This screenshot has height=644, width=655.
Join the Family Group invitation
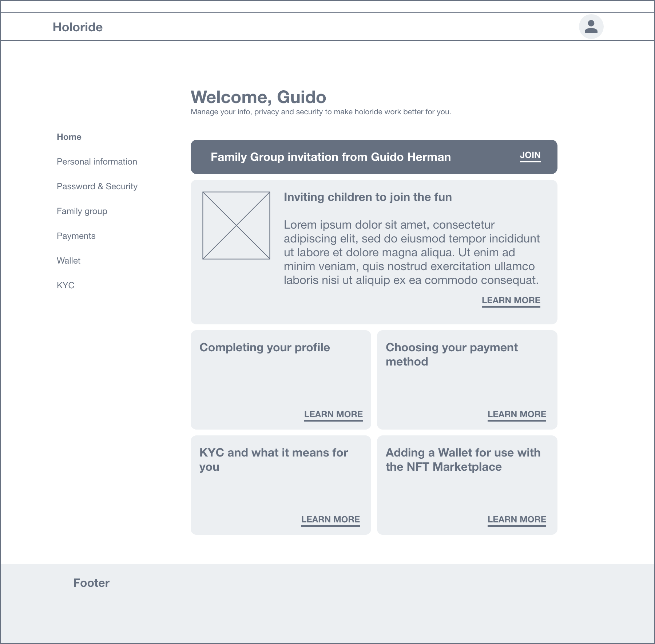[x=530, y=155]
